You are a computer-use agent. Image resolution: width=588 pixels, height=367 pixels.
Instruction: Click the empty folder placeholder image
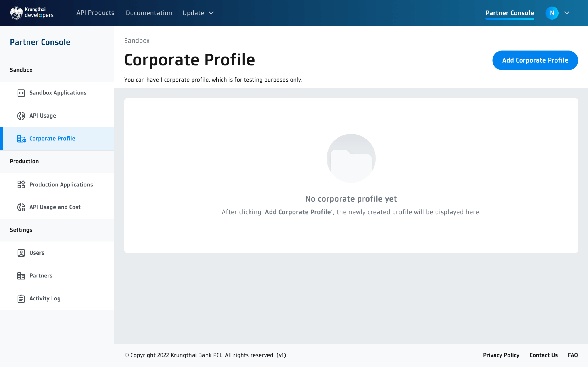coord(351,158)
